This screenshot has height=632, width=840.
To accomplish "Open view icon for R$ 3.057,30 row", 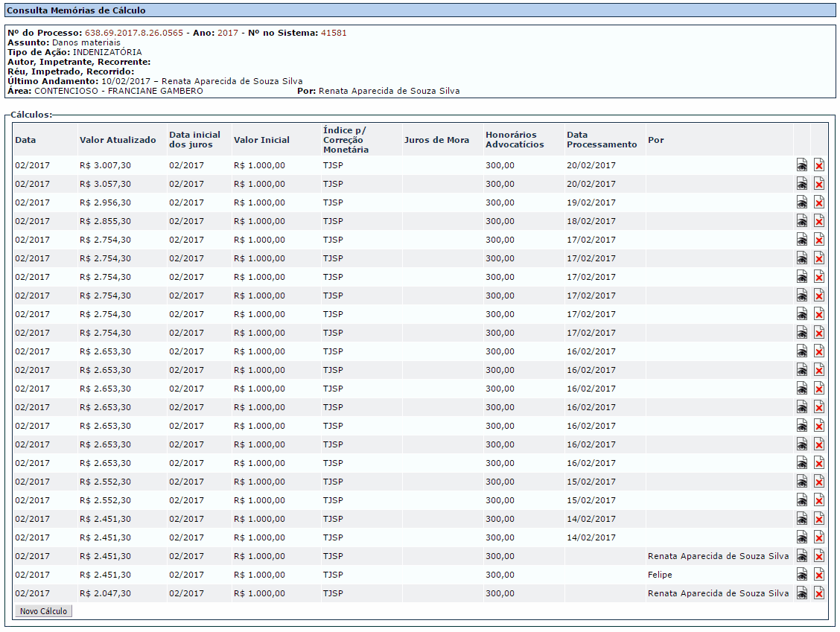I will pos(801,184).
